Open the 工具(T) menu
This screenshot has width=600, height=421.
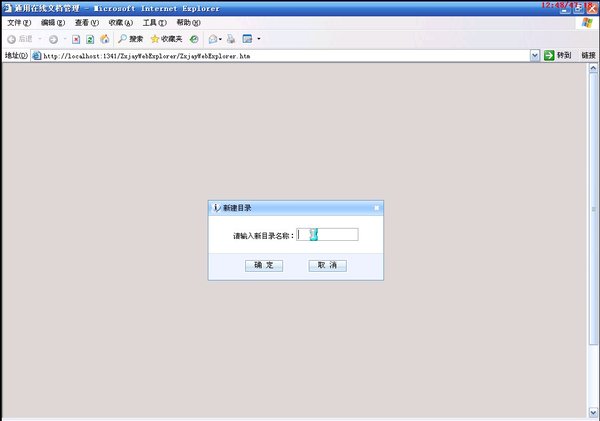click(155, 23)
